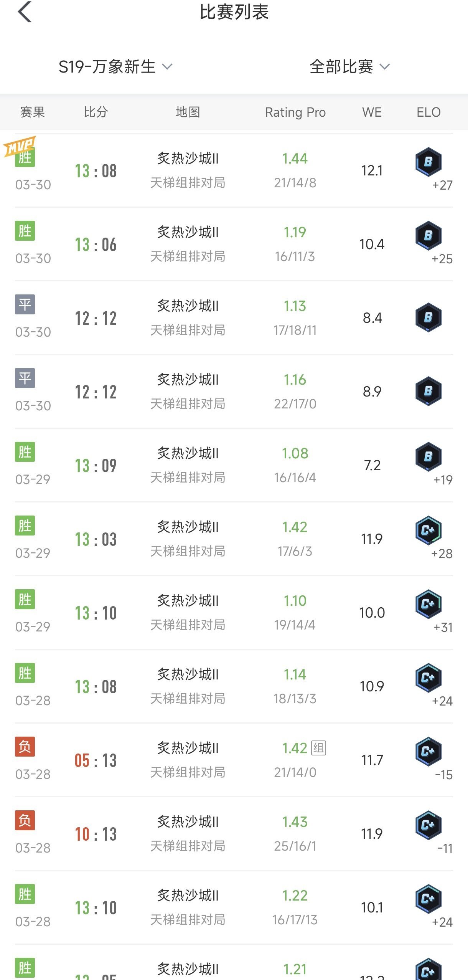Click the B rank badge with +27 ELO

[x=428, y=162]
